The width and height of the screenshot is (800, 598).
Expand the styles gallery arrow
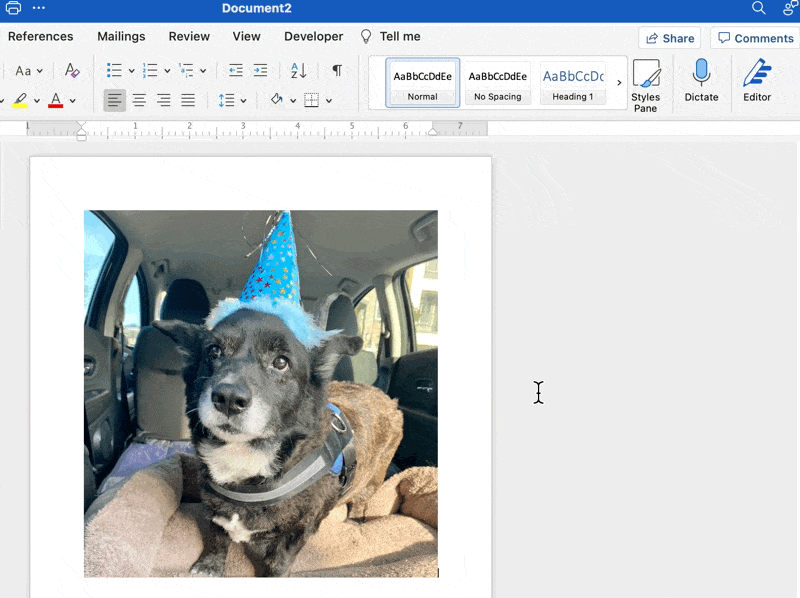(619, 83)
